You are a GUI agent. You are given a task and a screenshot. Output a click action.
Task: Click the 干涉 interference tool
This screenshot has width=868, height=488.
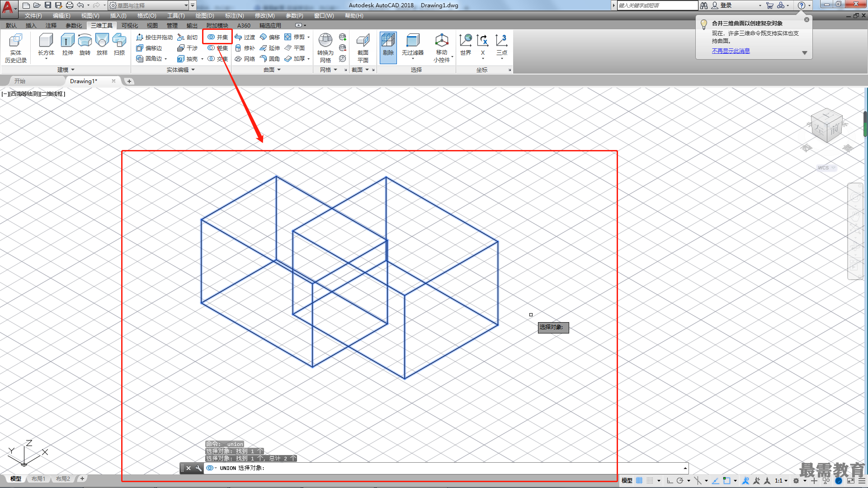click(188, 48)
